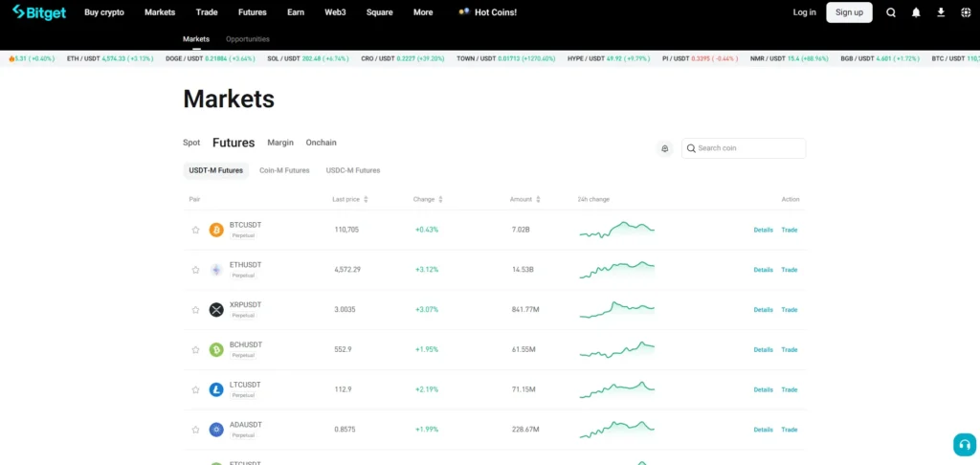Click the Hot Coins! link
This screenshot has height=465, width=980.
point(496,12)
